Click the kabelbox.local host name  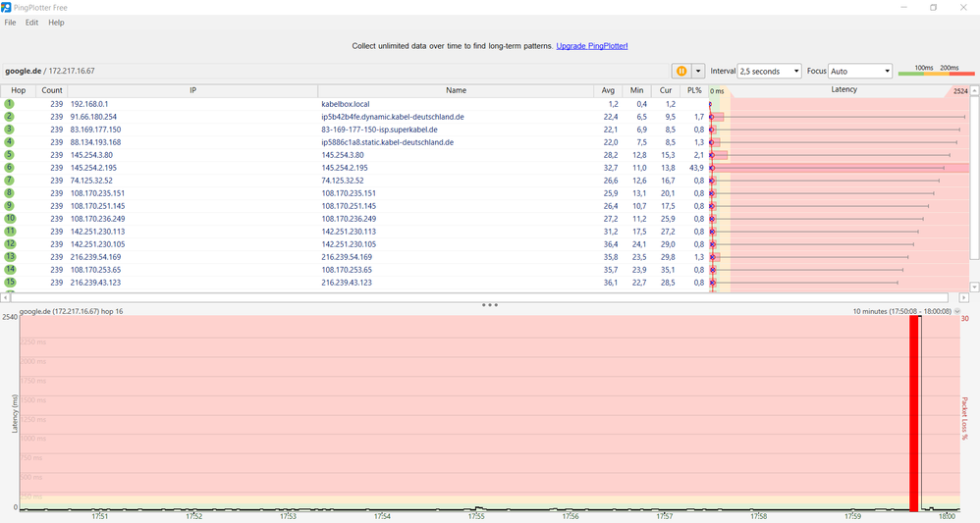coord(345,104)
